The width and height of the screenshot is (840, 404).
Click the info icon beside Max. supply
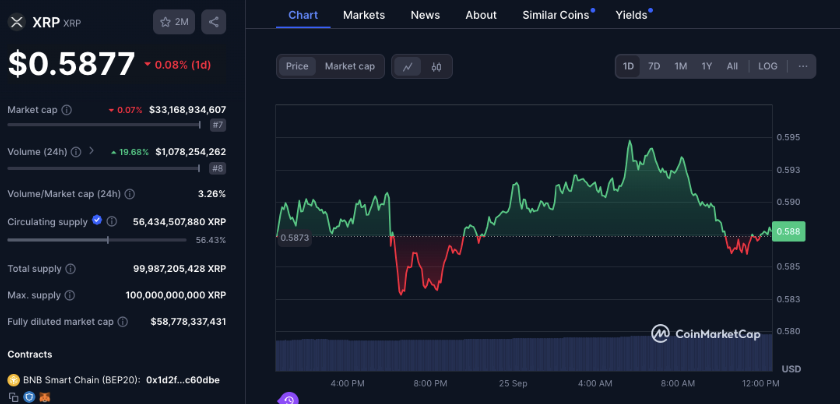click(70, 295)
